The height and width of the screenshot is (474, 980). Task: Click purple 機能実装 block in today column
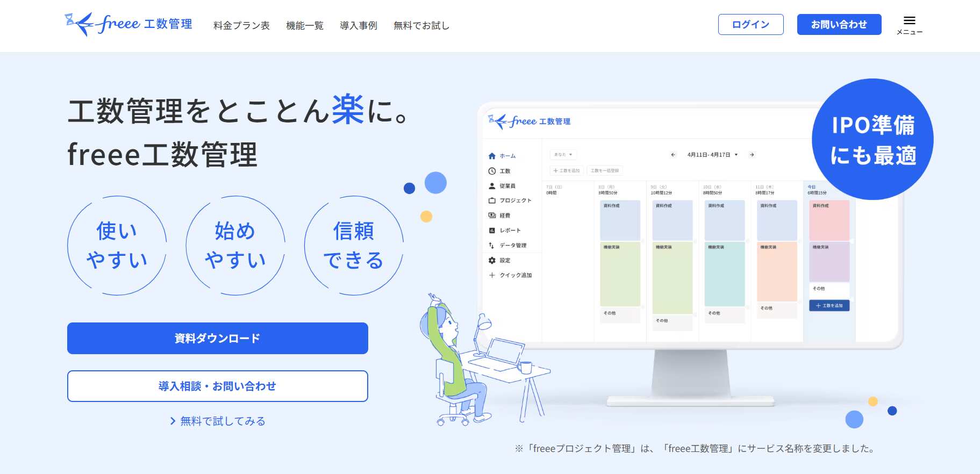click(829, 262)
